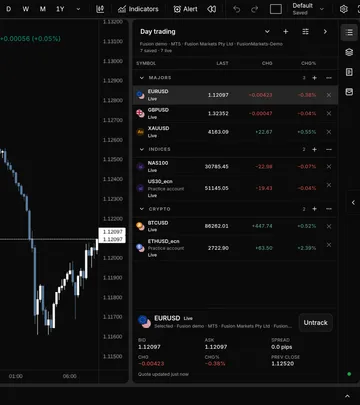
Task: Collapse the CRYPTO section
Action: tap(142, 209)
